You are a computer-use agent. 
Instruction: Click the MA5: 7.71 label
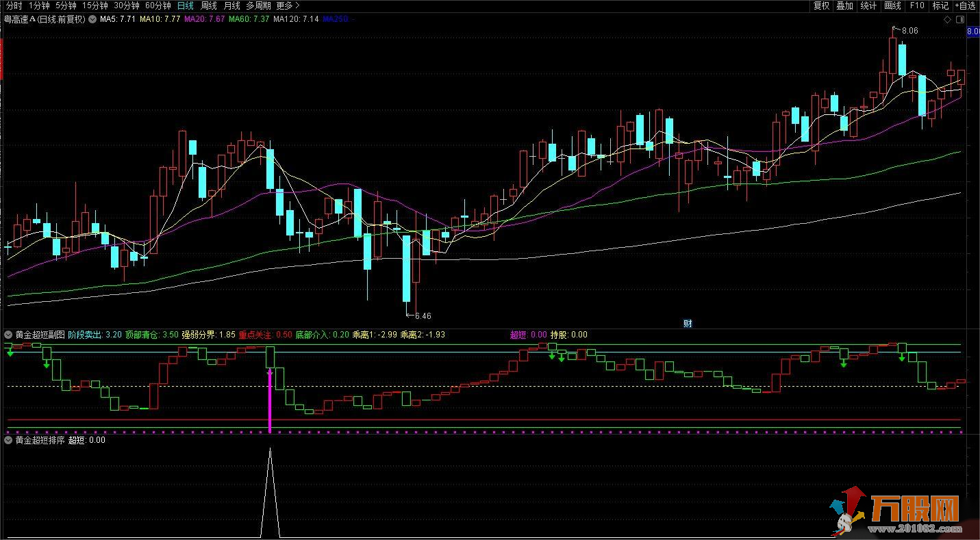tap(118, 19)
